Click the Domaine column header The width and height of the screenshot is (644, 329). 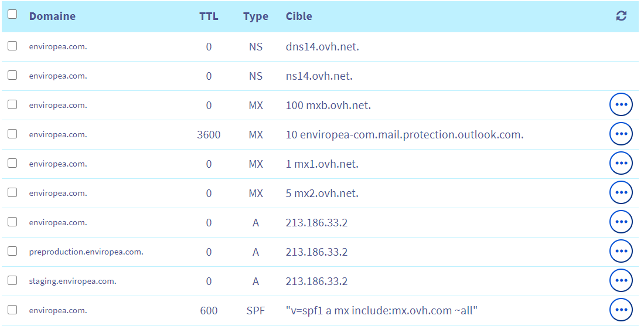52,16
